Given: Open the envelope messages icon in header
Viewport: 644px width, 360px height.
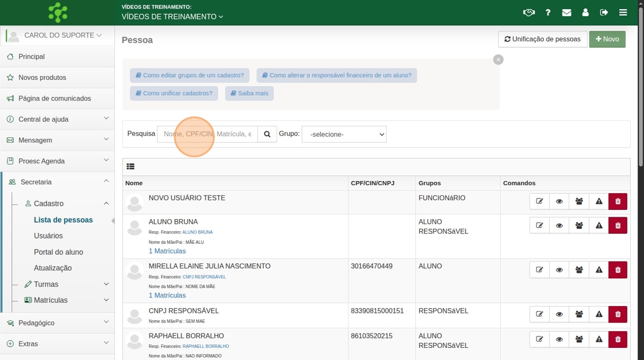Looking at the screenshot, I should [x=566, y=13].
